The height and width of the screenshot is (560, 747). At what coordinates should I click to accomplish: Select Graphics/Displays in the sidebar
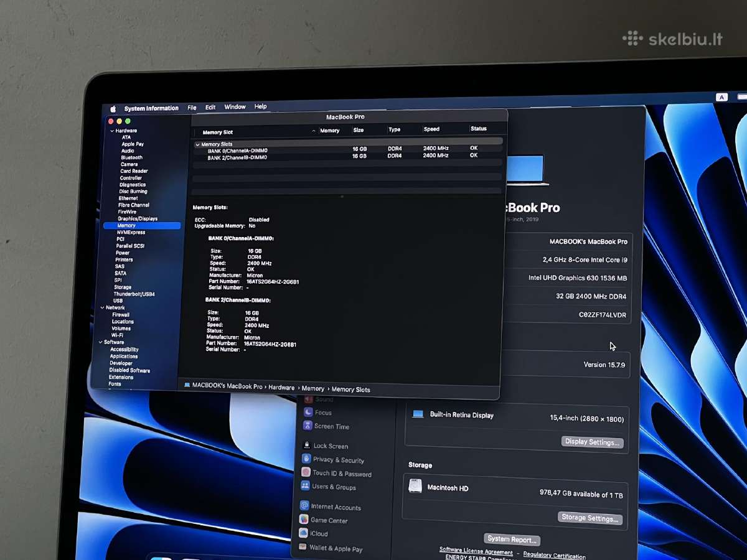click(138, 218)
